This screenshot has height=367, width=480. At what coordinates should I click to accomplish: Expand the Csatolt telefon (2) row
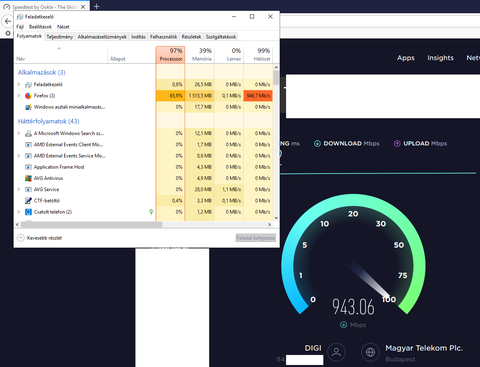[x=19, y=212]
